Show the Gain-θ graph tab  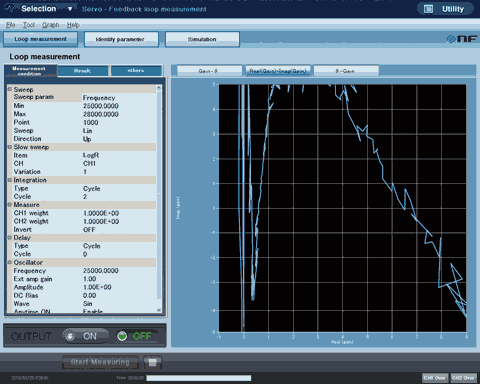[209, 71]
